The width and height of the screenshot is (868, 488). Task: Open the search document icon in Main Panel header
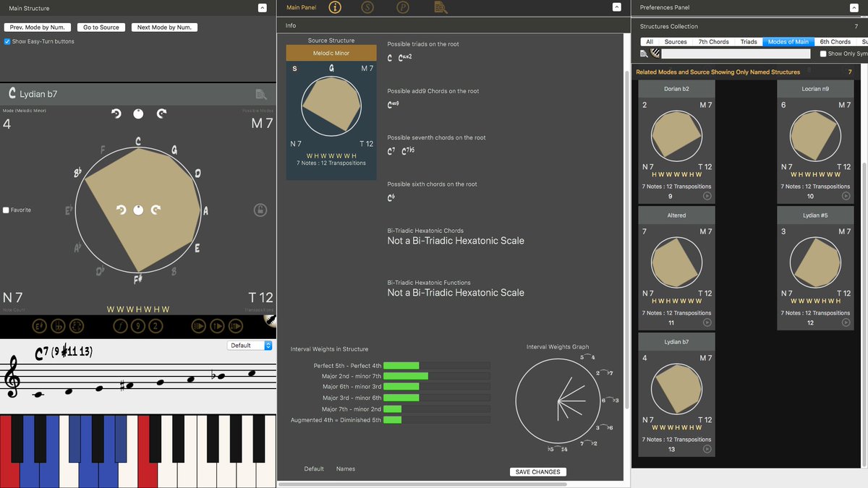click(440, 7)
